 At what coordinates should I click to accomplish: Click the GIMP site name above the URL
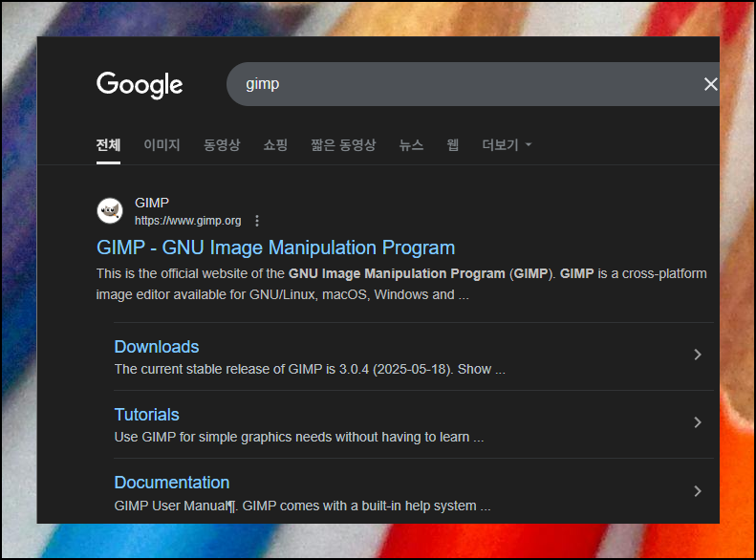point(152,203)
